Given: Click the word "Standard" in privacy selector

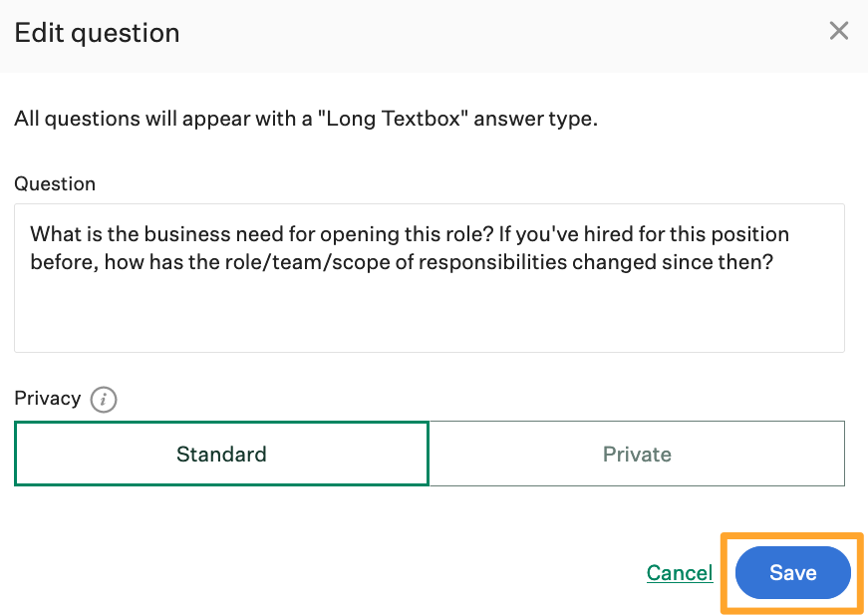Looking at the screenshot, I should click(x=221, y=455).
